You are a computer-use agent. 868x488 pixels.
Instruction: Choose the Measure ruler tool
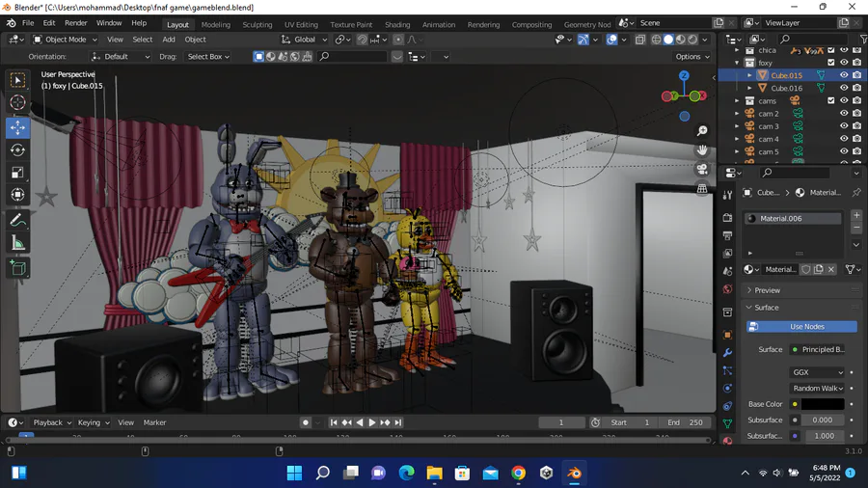[x=17, y=243]
